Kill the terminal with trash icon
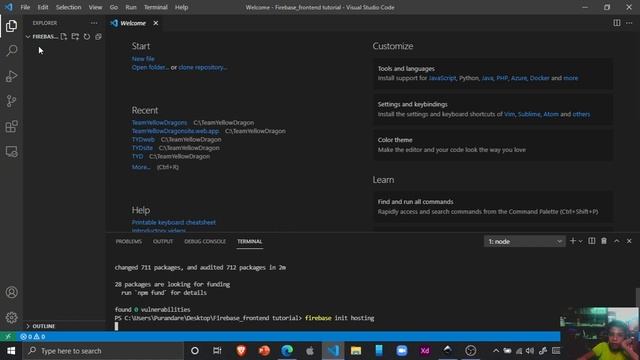Screen dimensions: 640x360 (604, 241)
